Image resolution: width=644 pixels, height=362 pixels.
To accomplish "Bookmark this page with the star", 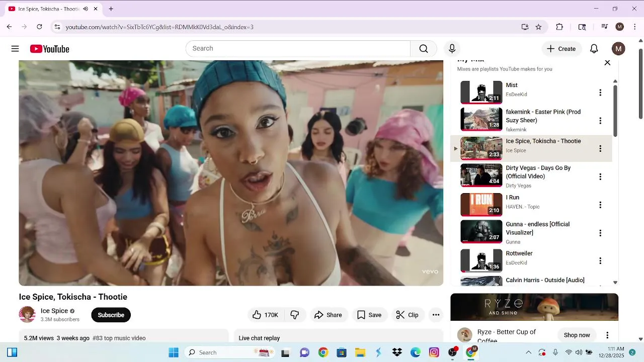I will pos(538,27).
